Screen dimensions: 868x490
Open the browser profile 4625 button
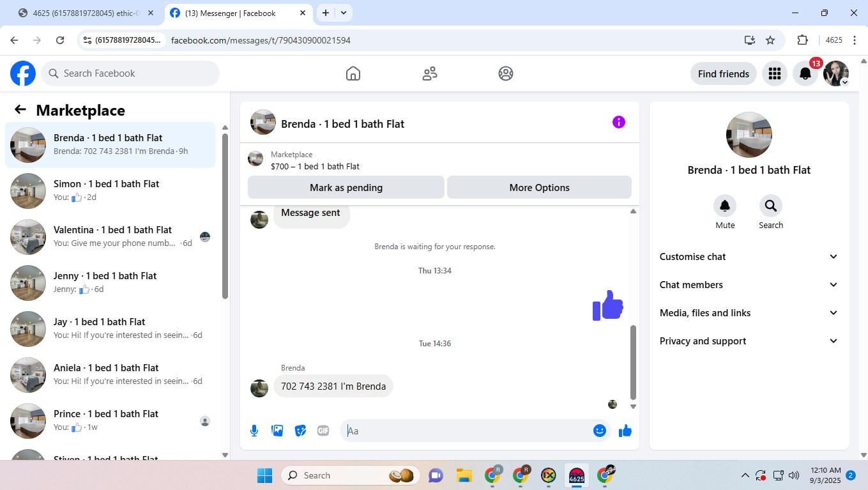click(x=834, y=40)
